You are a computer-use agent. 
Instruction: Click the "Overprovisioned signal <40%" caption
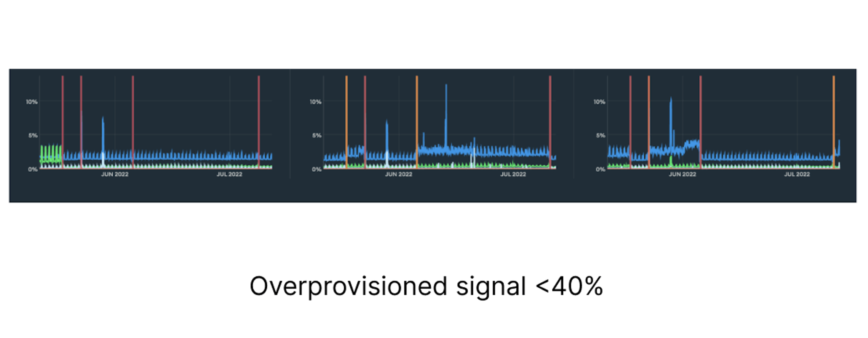click(x=426, y=287)
